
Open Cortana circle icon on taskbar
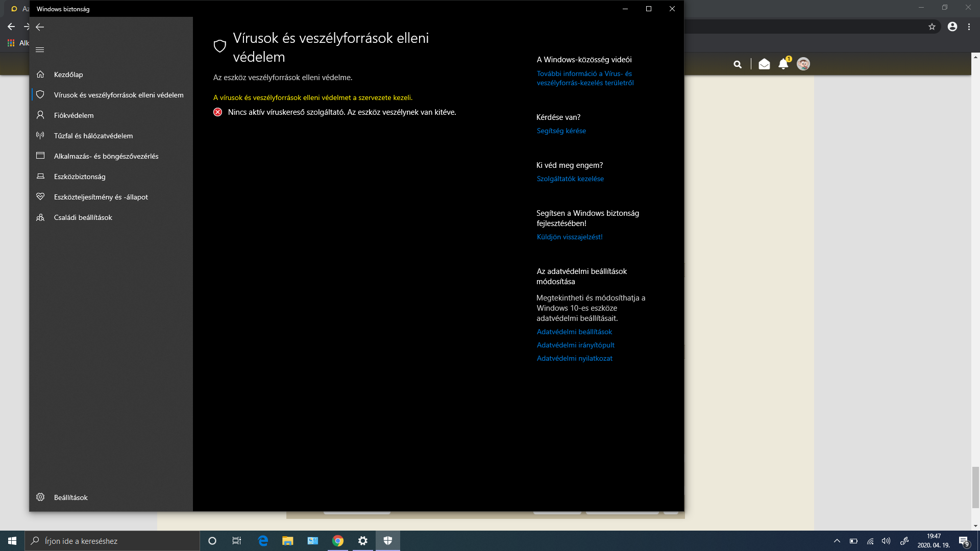[212, 541]
